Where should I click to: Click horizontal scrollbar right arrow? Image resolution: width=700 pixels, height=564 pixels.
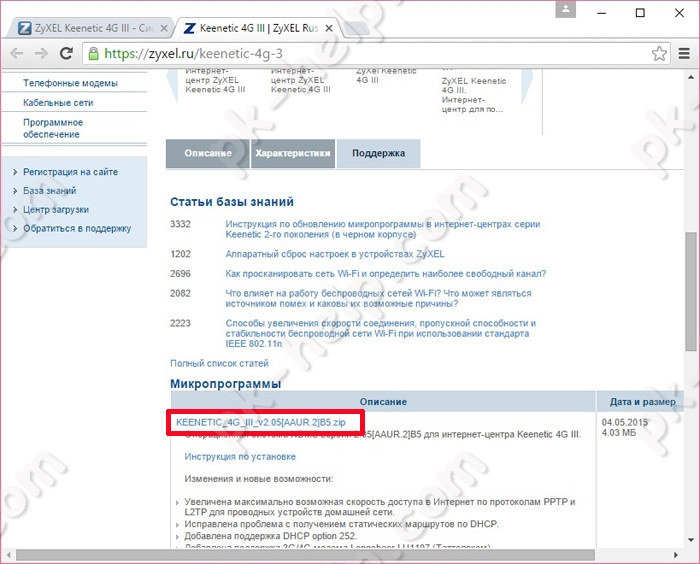[676, 555]
